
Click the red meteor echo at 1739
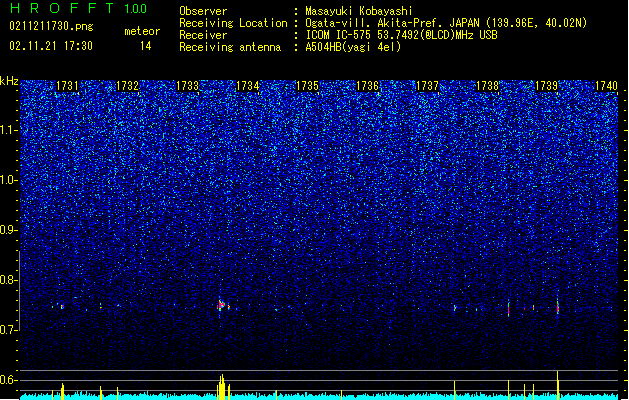click(558, 308)
